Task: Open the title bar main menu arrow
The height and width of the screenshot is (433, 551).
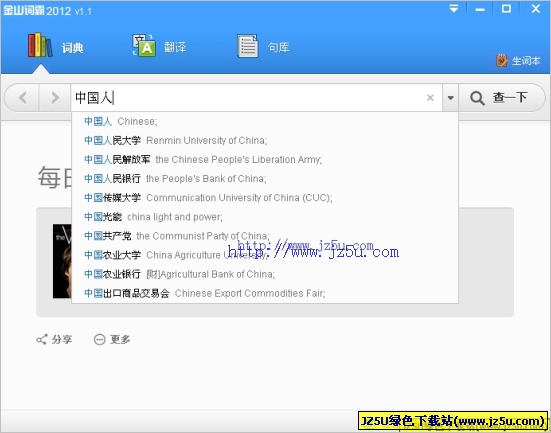Action: point(454,9)
